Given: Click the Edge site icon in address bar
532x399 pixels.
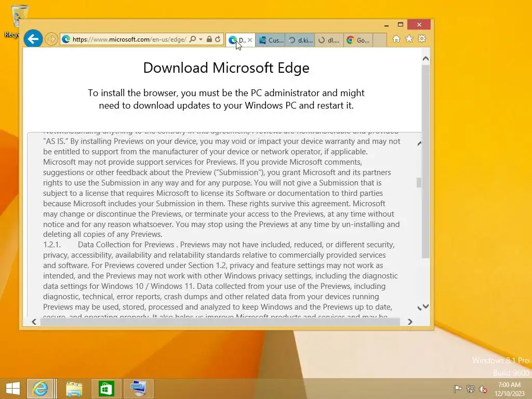Looking at the screenshot, I should point(66,39).
